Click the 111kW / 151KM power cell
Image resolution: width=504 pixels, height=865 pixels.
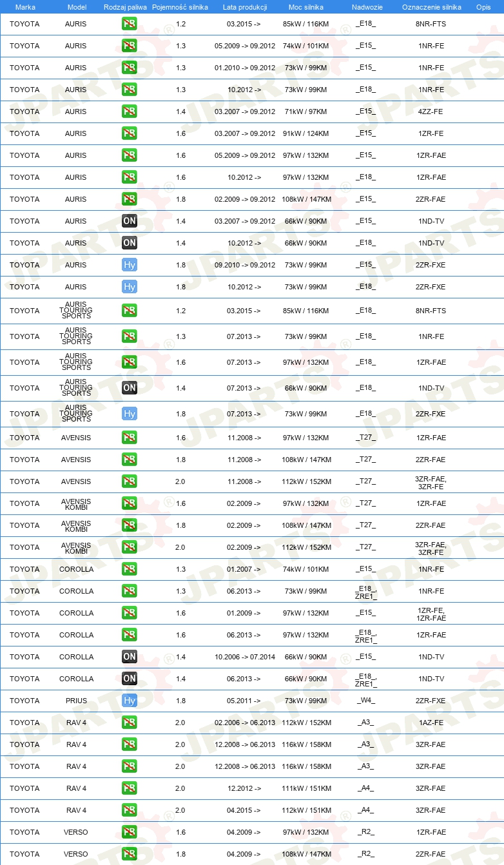[x=306, y=788]
